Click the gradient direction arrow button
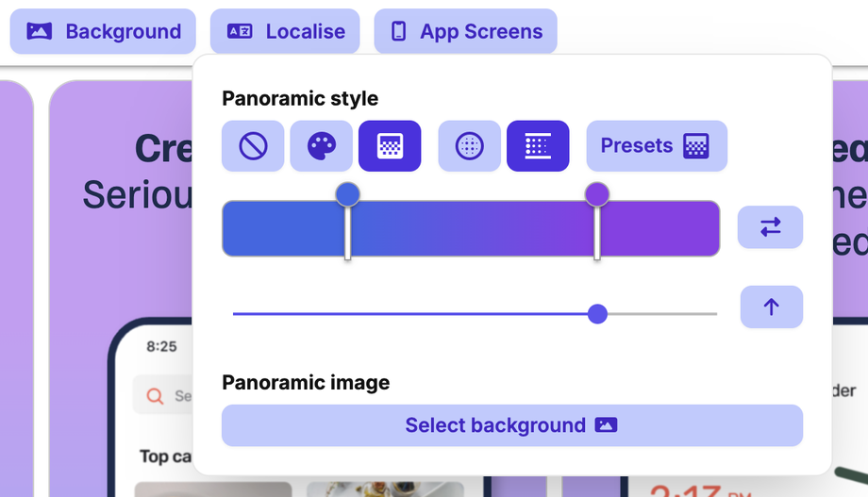Screen dimensions: 868x497 771,306
